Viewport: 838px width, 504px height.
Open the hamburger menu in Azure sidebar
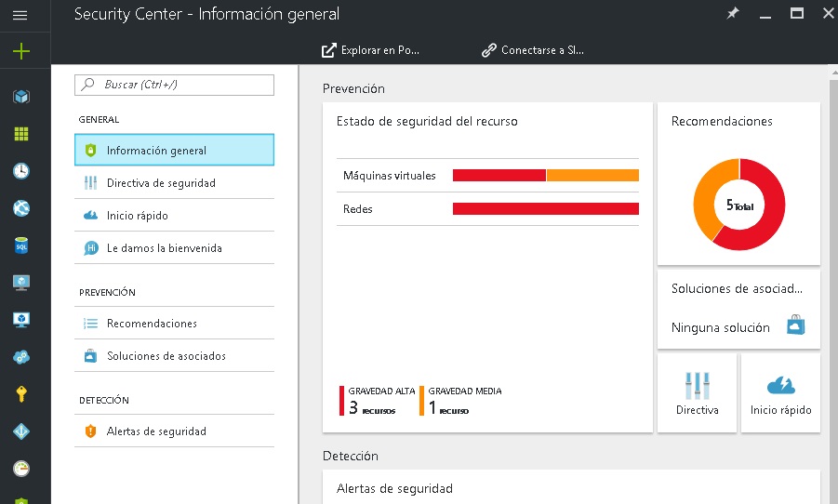pyautogui.click(x=20, y=15)
